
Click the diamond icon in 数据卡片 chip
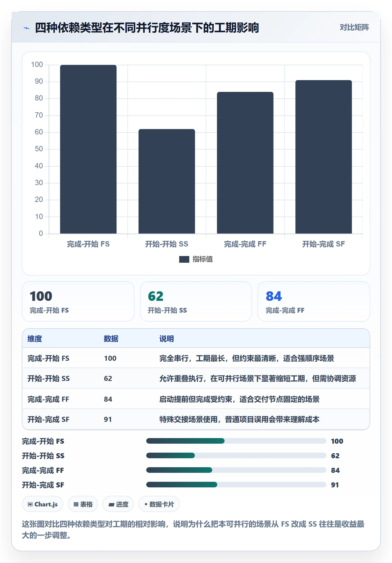pos(146,504)
